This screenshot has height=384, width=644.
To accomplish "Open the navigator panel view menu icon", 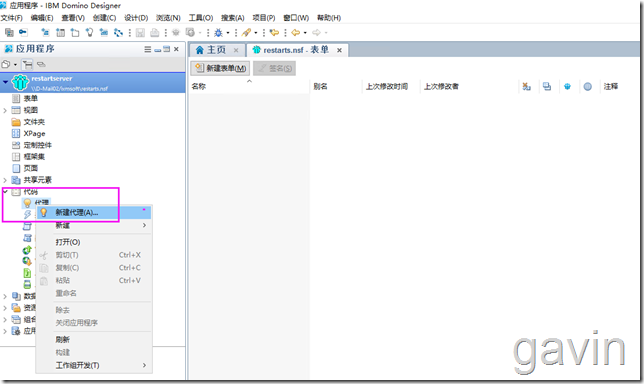I will [148, 49].
